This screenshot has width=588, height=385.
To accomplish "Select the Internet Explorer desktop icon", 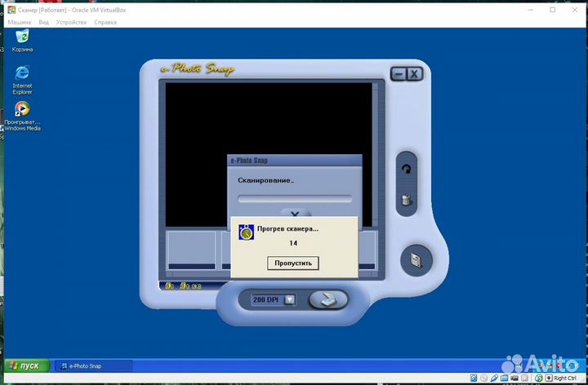I will (22, 74).
